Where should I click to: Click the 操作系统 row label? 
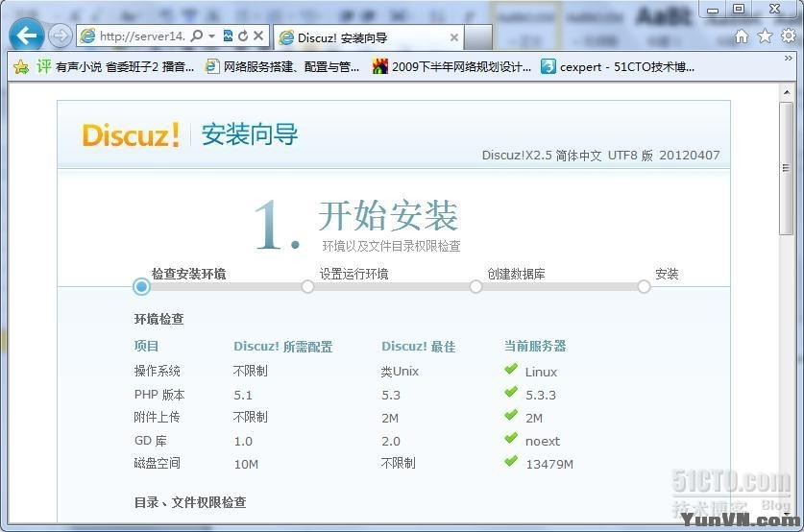(157, 371)
